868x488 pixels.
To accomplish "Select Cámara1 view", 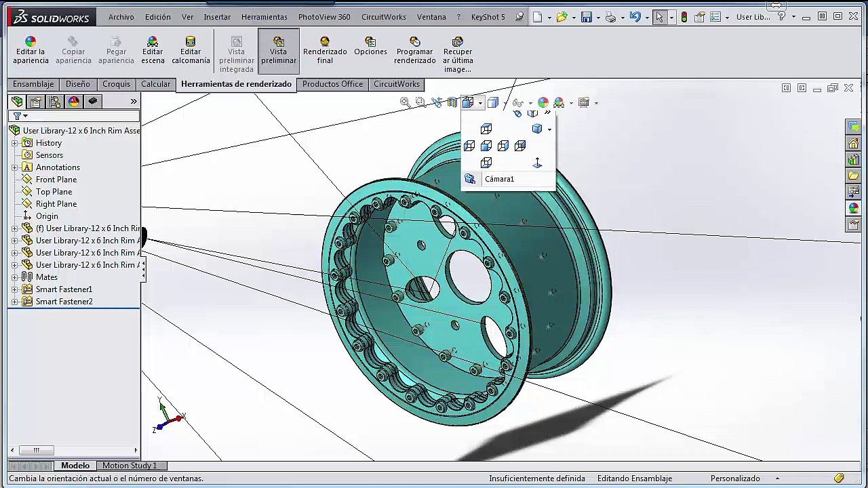I will point(499,179).
